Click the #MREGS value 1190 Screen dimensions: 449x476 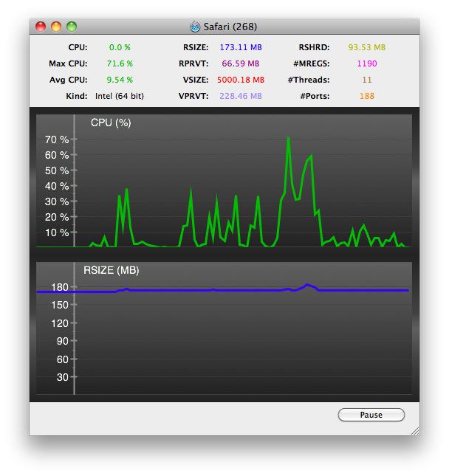pos(367,63)
